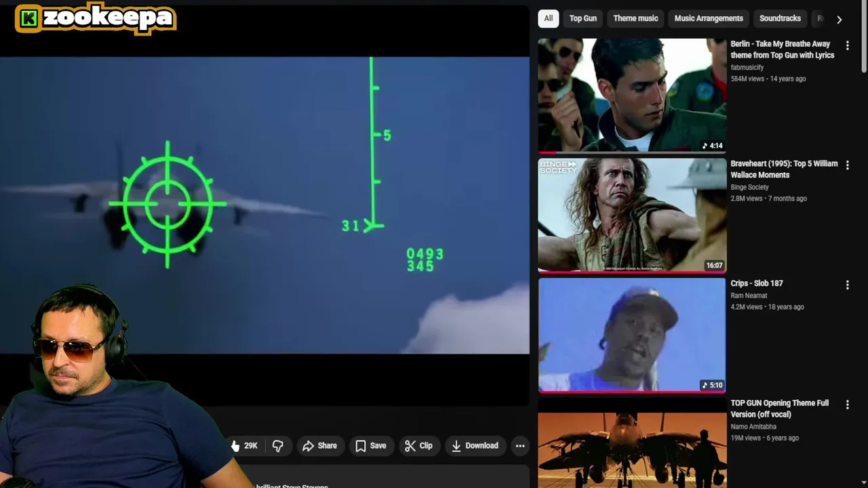Open options menu for Braveheart Top 5 video
The width and height of the screenshot is (868, 488).
pos(847,165)
